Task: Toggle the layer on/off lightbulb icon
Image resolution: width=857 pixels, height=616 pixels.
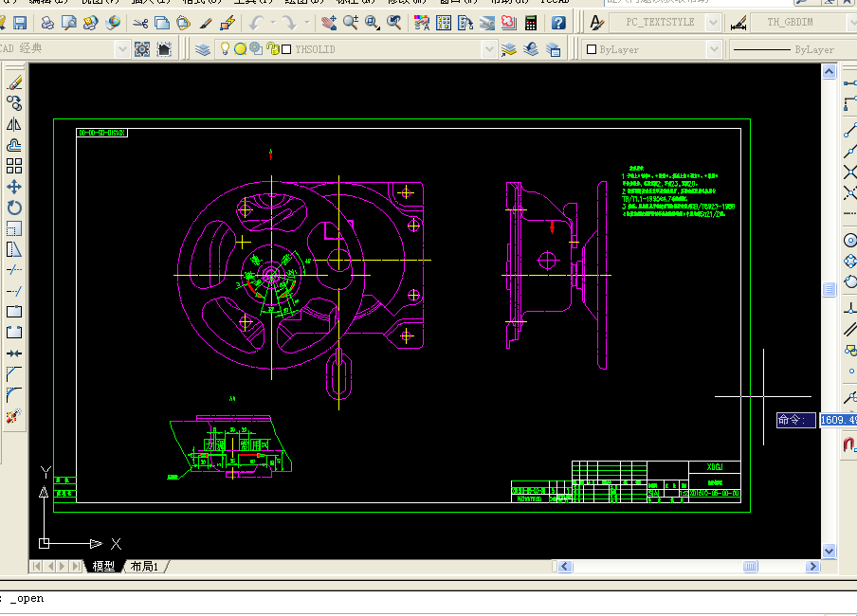Action: 225,48
